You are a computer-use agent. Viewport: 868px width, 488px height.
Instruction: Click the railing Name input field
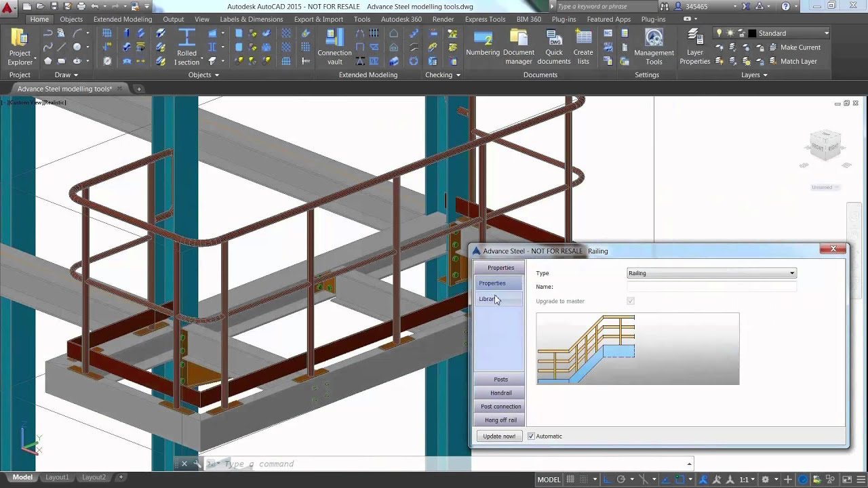[711, 287]
